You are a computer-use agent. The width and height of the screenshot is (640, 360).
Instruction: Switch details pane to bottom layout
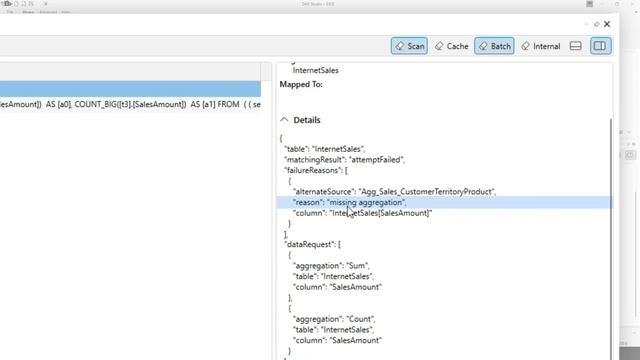point(576,46)
